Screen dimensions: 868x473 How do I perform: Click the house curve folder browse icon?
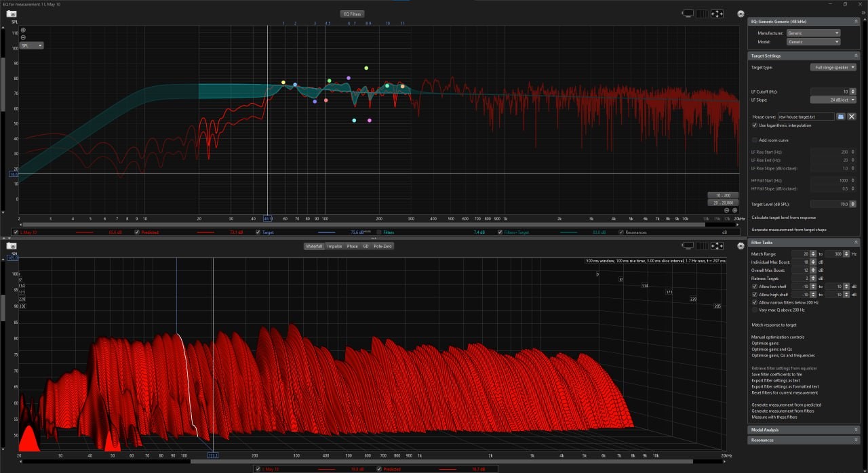840,117
